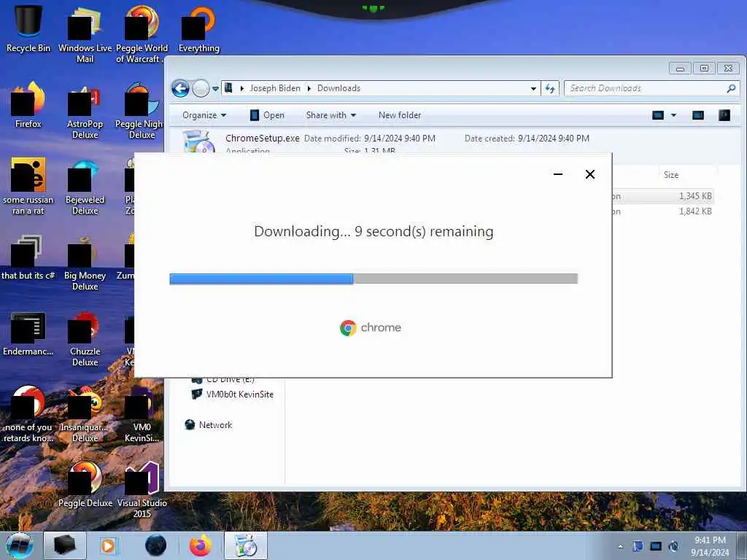The width and height of the screenshot is (747, 560).
Task: Click the search magnifier in Explorer
Action: (x=731, y=88)
